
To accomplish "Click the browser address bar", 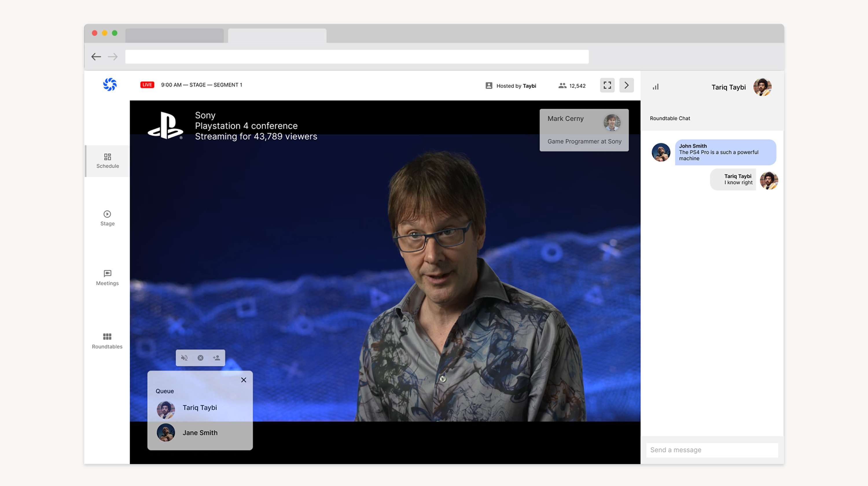I will 357,57.
